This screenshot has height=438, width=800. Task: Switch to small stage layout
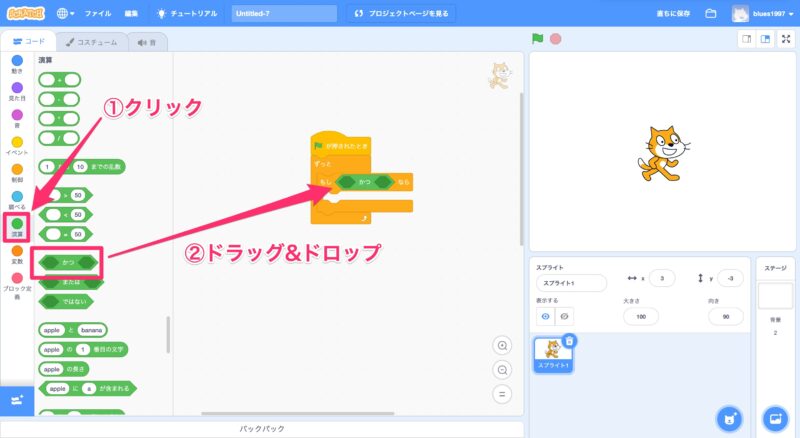(746, 39)
